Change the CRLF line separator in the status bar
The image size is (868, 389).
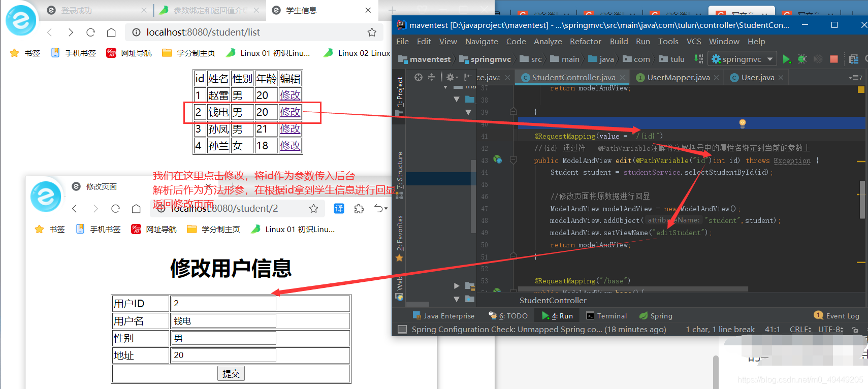800,330
